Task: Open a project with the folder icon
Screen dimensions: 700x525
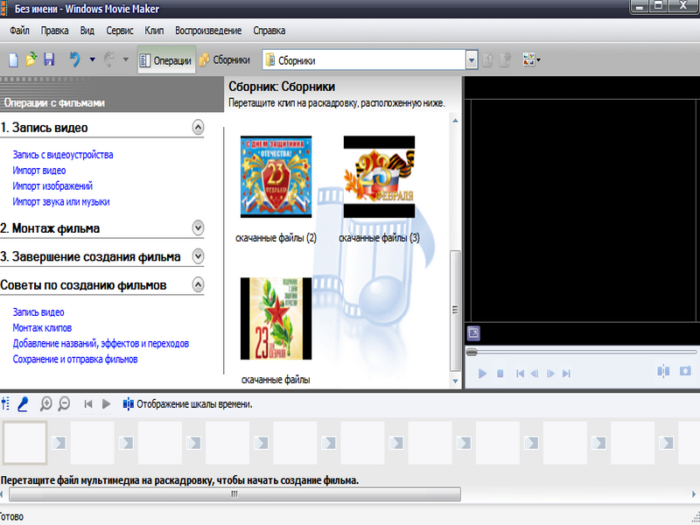Action: click(x=31, y=59)
